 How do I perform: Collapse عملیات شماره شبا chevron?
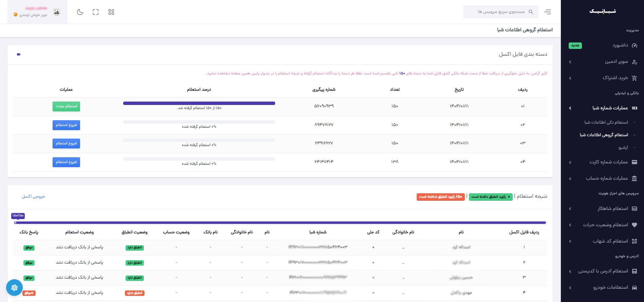tap(570, 108)
